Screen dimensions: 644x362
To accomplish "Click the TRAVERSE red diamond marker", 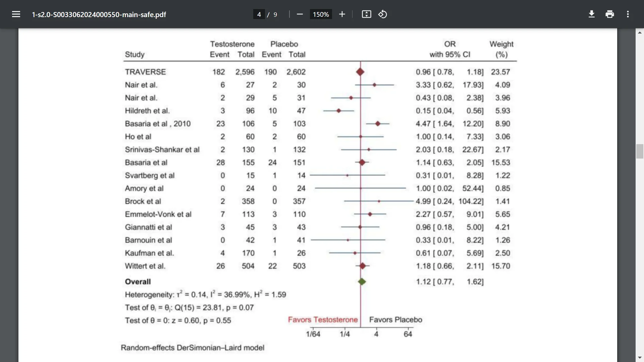I will coord(360,72).
